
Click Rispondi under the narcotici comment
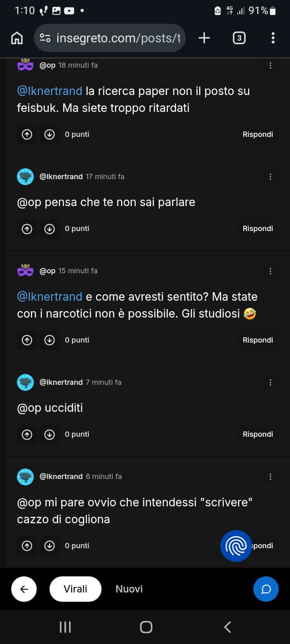(258, 340)
